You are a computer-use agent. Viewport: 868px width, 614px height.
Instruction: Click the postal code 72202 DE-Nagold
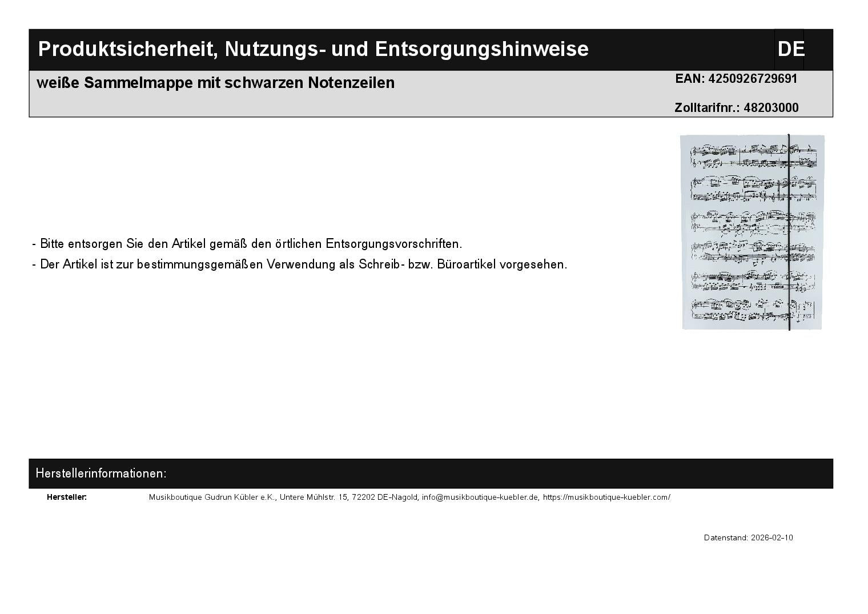(x=385, y=497)
